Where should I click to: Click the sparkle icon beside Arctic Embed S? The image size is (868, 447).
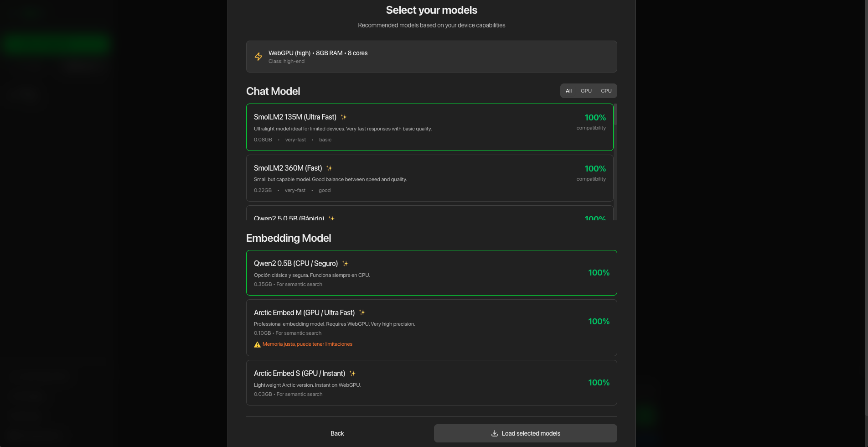pos(352,373)
